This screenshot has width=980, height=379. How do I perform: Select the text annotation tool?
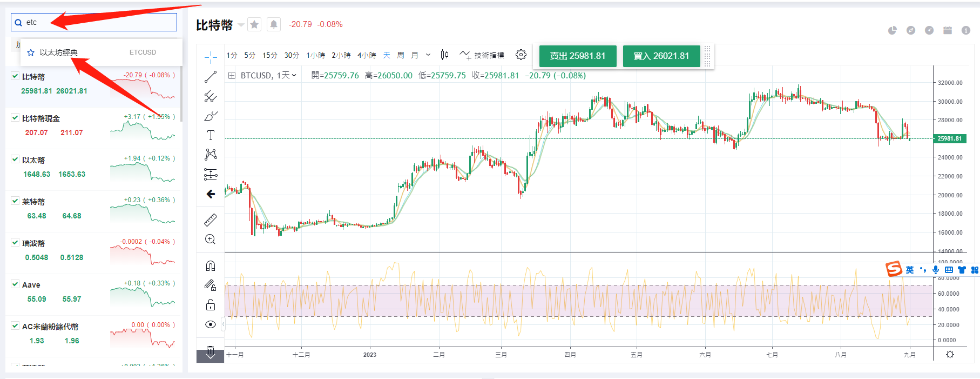point(211,135)
